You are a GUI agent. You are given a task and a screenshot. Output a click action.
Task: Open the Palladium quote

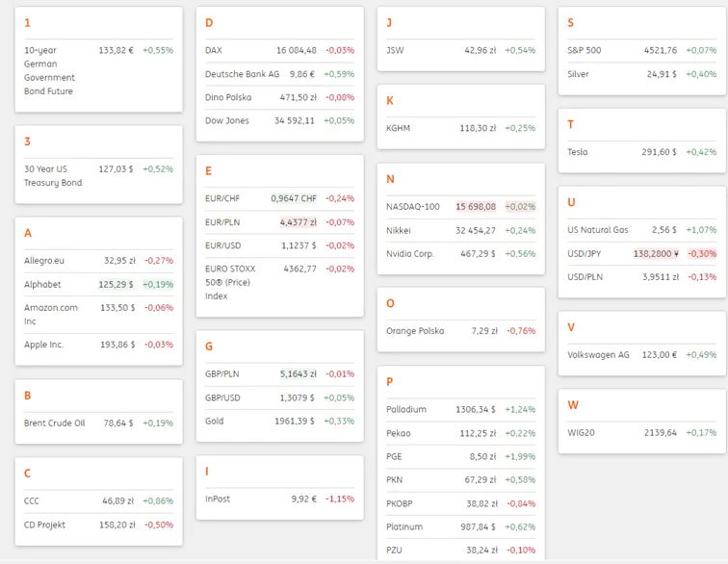[x=460, y=409]
